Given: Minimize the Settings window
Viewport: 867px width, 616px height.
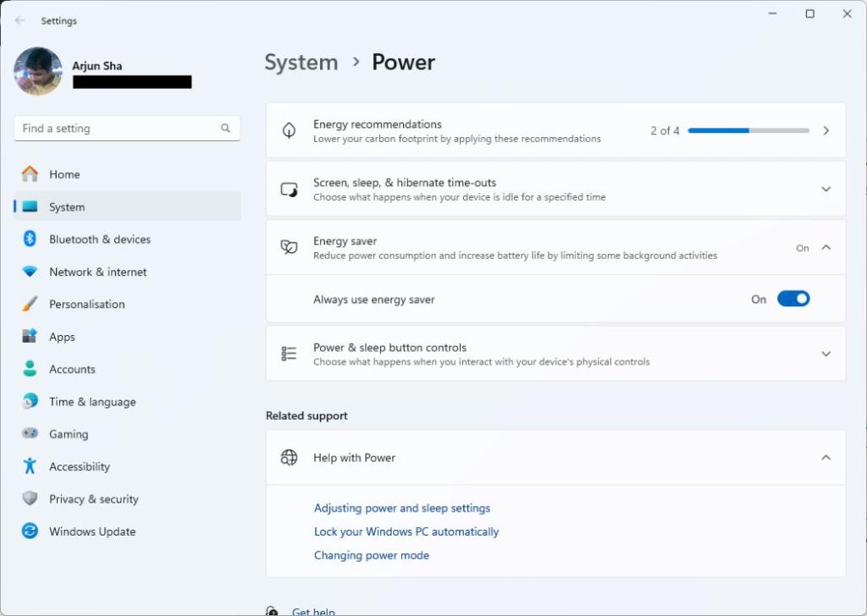Looking at the screenshot, I should 773,14.
